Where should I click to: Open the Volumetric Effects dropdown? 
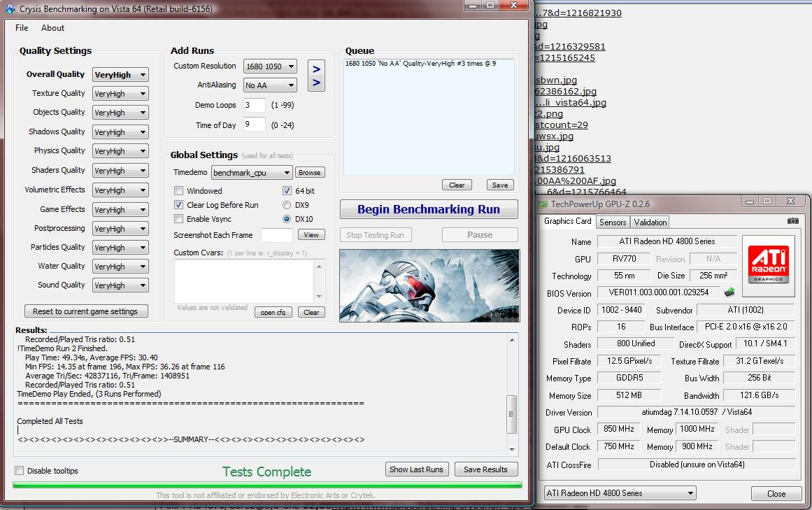point(120,190)
